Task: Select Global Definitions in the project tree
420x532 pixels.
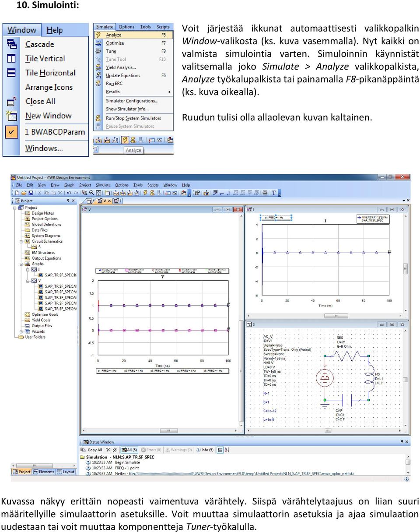Action: point(43,225)
